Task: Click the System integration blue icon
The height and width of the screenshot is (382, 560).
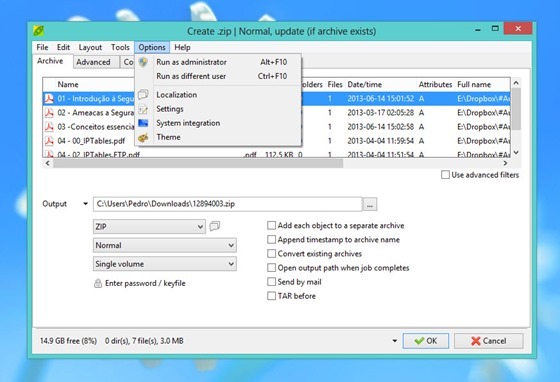Action: pos(143,123)
